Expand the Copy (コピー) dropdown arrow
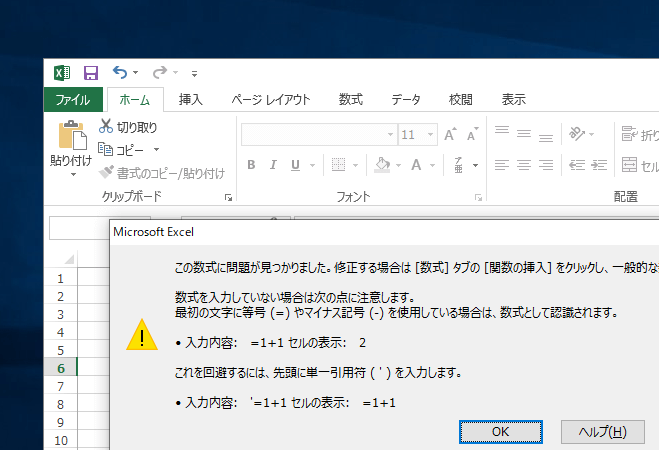The image size is (659, 450). [157, 150]
